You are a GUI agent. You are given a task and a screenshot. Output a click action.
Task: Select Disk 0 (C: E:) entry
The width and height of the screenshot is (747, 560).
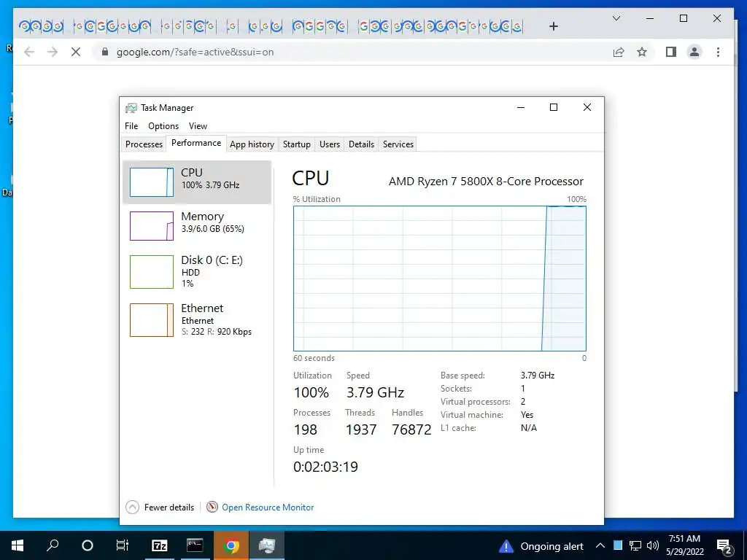coord(197,272)
